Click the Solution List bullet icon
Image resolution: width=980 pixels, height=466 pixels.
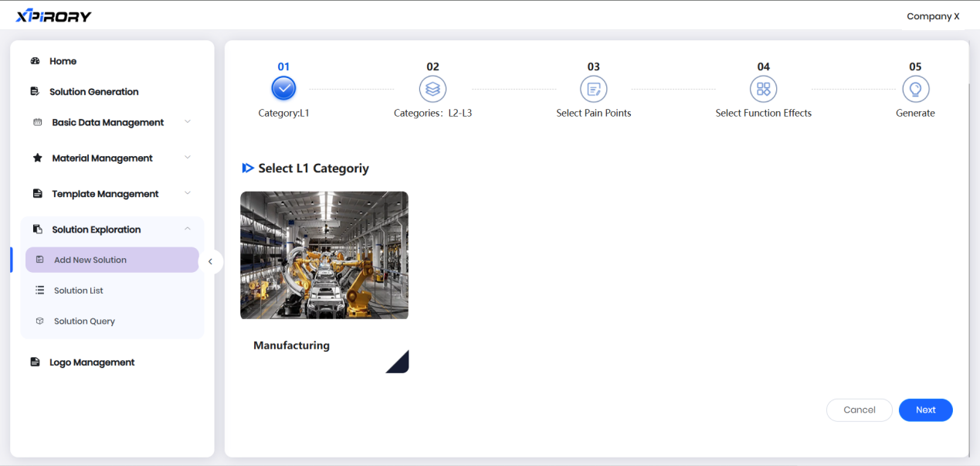pyautogui.click(x=40, y=291)
